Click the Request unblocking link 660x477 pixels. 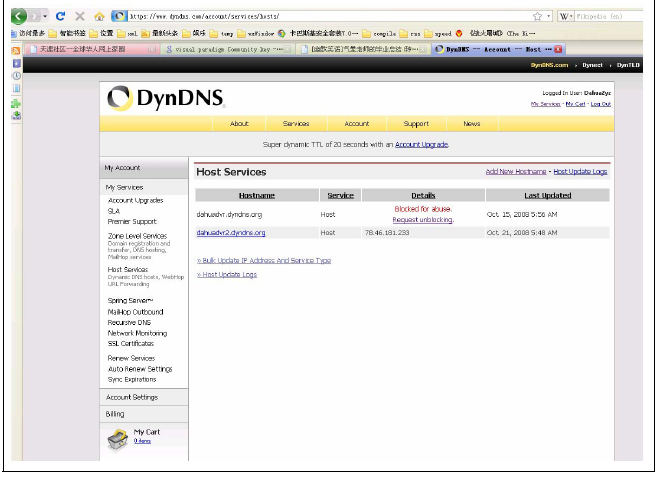click(x=423, y=220)
